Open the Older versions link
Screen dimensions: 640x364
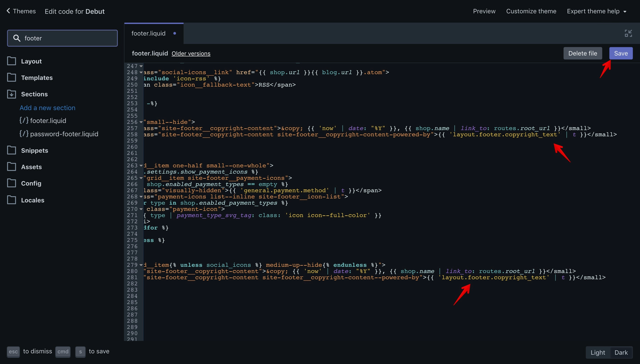(x=191, y=53)
